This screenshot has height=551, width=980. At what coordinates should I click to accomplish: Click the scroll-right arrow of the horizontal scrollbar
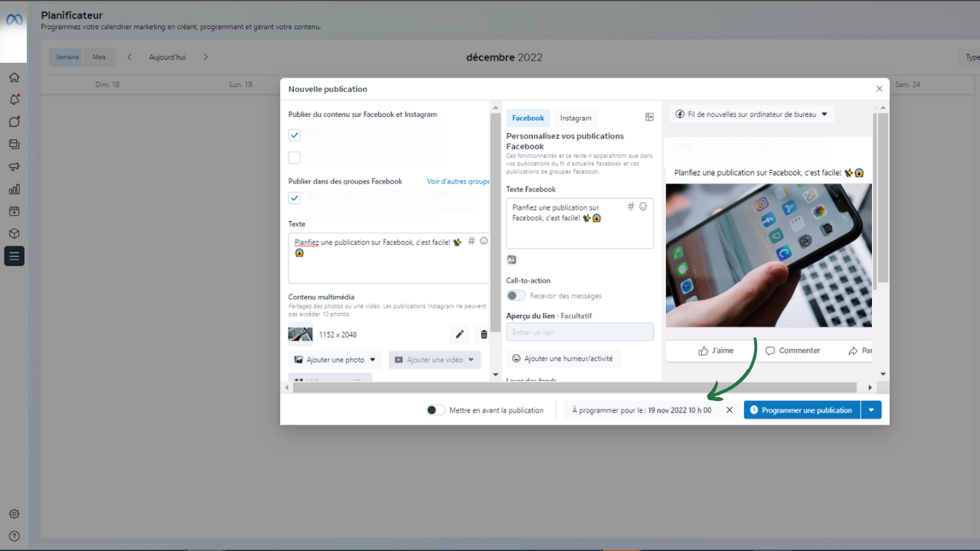click(x=870, y=388)
